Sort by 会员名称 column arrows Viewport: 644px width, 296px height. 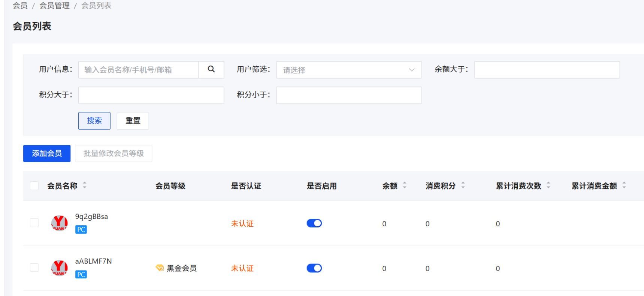tap(85, 185)
